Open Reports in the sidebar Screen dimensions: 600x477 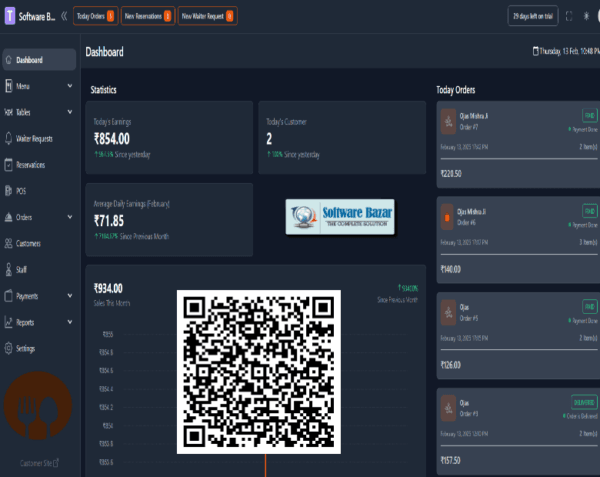click(x=39, y=322)
